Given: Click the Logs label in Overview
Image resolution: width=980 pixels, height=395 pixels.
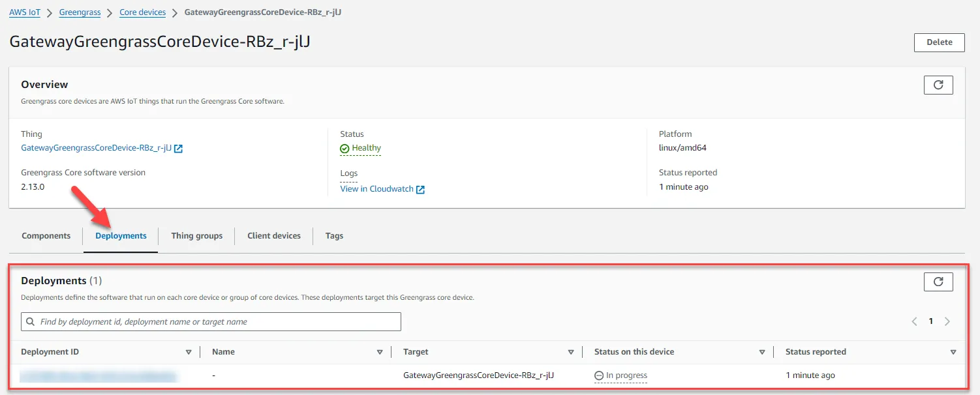Looking at the screenshot, I should [349, 173].
